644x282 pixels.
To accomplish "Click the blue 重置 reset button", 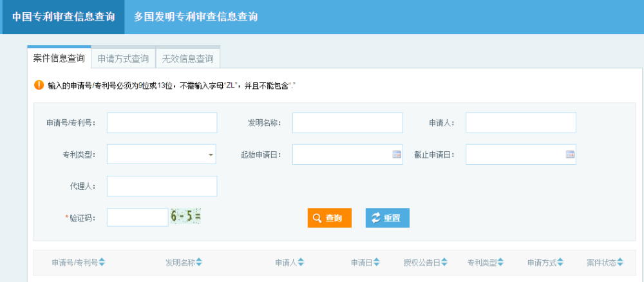I will (x=387, y=218).
